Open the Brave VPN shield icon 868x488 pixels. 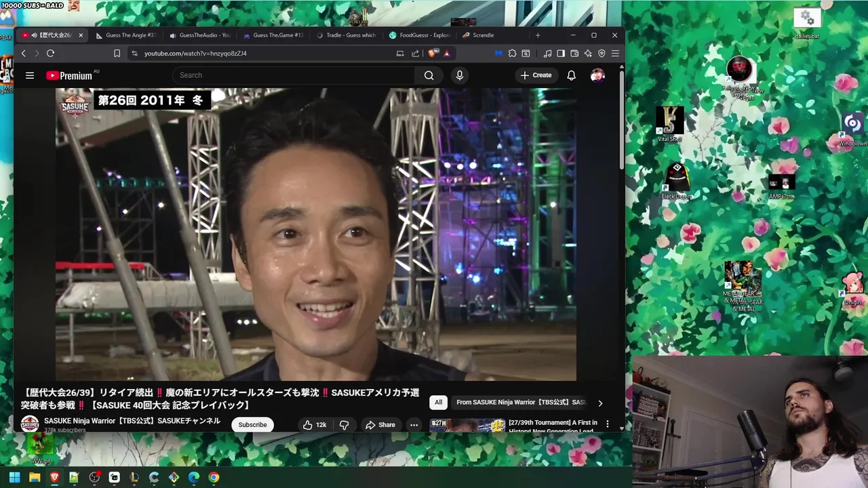(x=601, y=54)
